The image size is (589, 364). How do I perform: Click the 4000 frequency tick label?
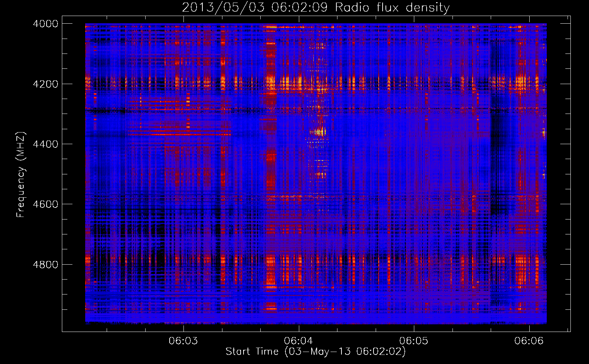tap(46, 24)
